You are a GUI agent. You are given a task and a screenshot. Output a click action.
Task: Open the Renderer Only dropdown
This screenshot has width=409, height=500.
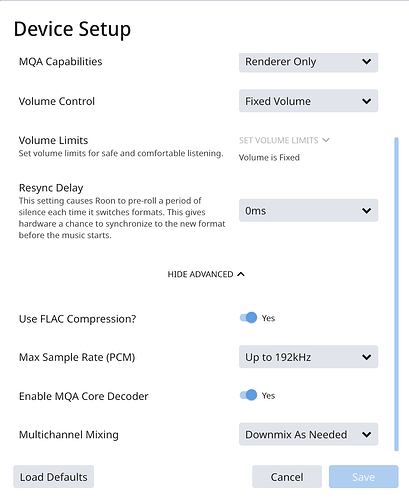tap(308, 62)
